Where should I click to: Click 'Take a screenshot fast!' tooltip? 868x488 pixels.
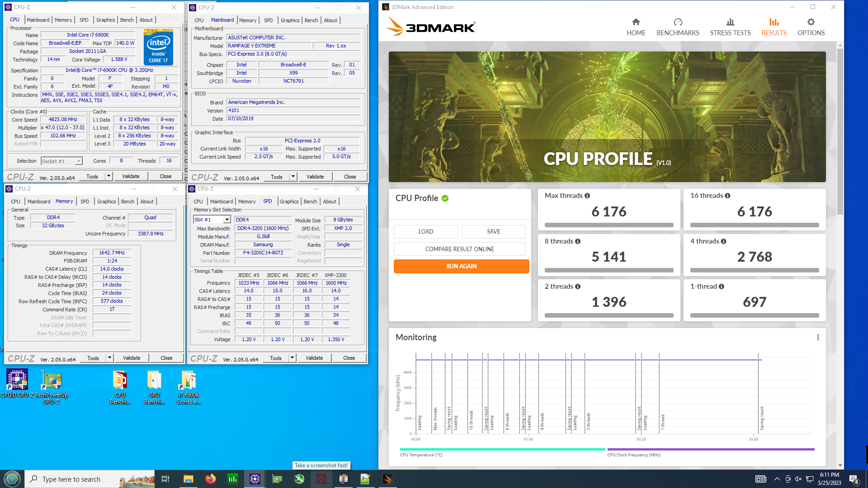pos(321,465)
